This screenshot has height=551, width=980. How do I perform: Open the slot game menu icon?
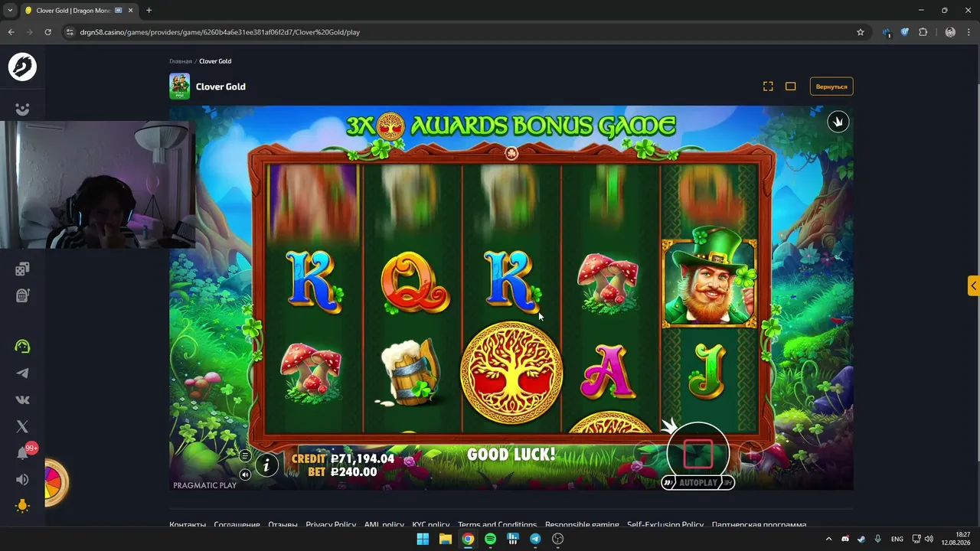point(245,455)
